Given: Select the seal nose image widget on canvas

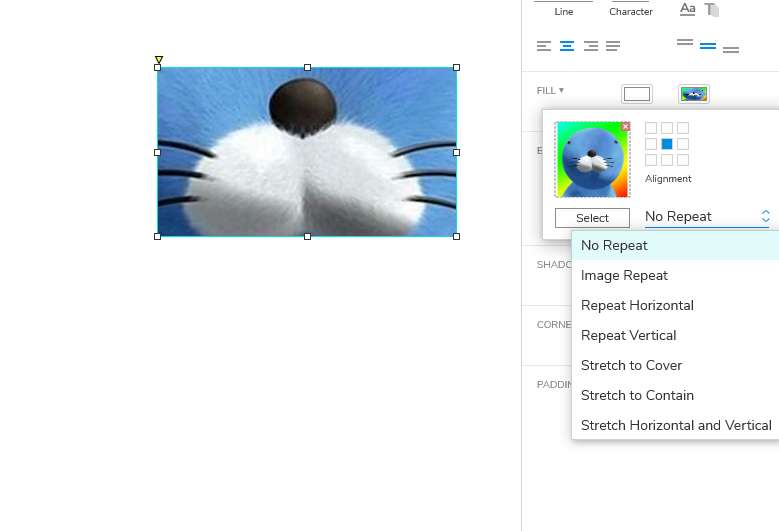Looking at the screenshot, I should point(307,152).
